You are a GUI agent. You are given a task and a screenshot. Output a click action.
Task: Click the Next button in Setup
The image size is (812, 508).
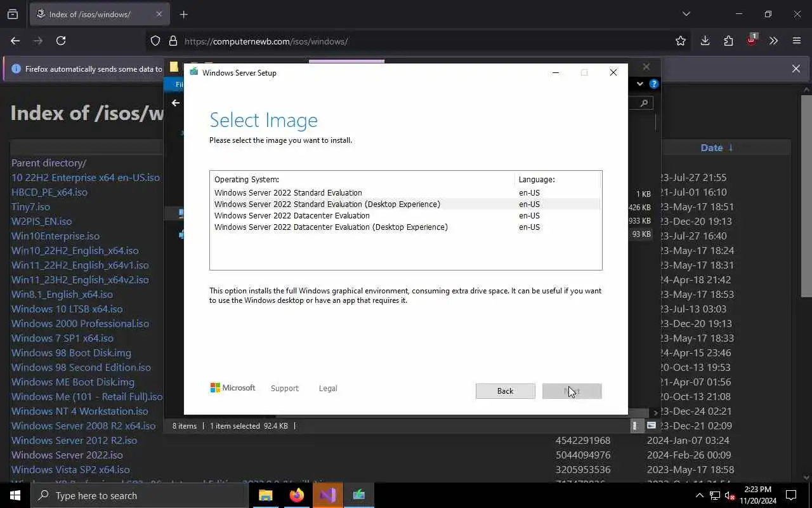pos(572,391)
